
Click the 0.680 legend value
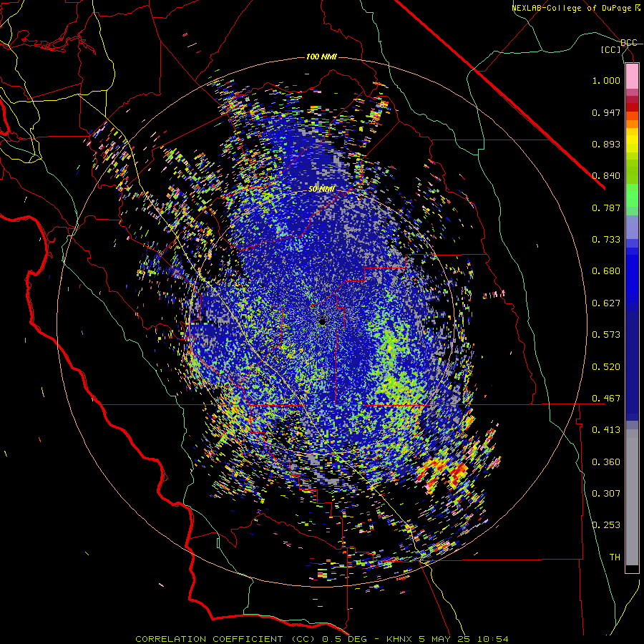pos(606,271)
